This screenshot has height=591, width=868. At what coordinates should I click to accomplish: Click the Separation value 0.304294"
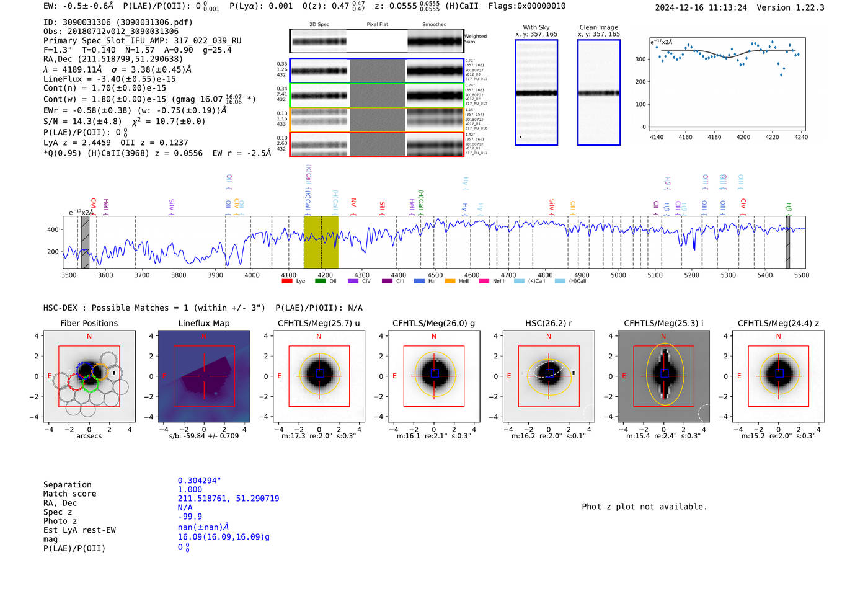click(200, 481)
